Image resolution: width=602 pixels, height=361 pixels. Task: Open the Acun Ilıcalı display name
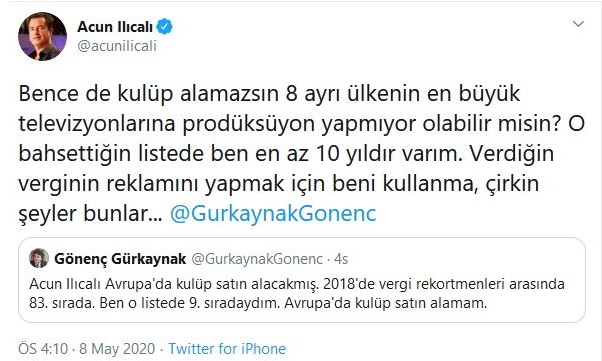tap(115, 26)
